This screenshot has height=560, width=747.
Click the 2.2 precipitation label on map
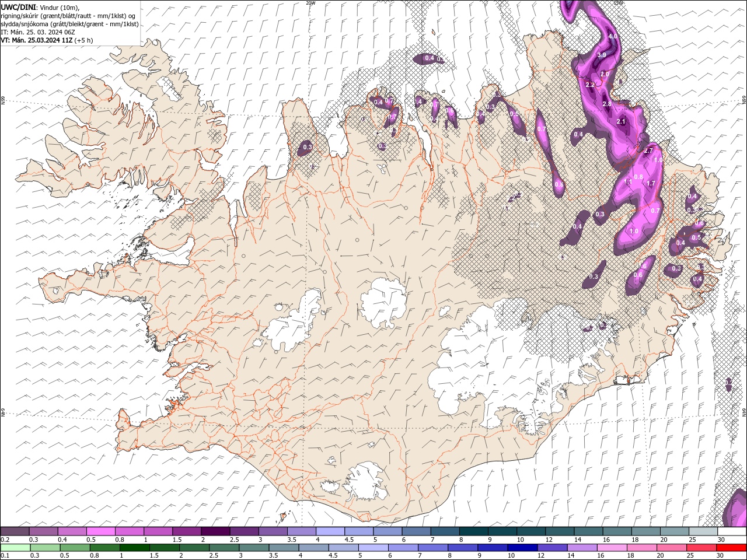589,85
